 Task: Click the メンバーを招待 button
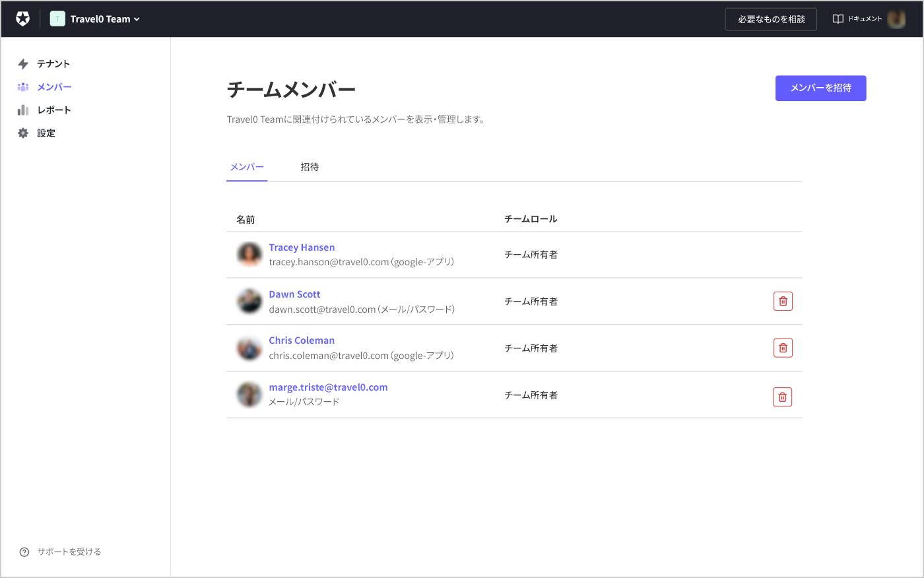pyautogui.click(x=820, y=88)
